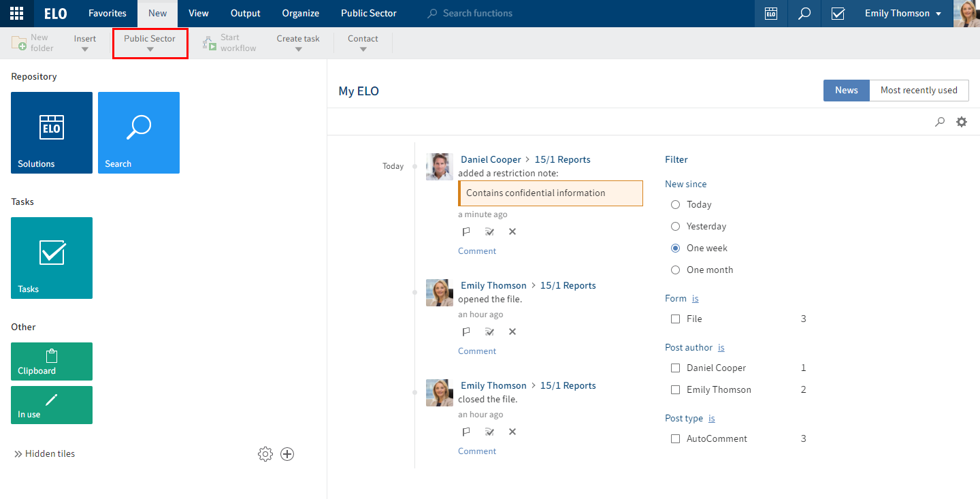
Task: Click the Search functions input field
Action: [478, 14]
